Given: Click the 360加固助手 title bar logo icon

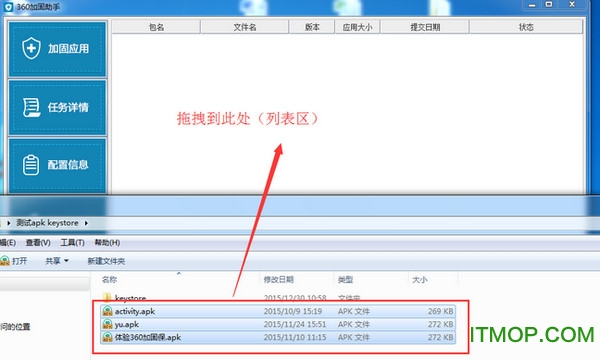Looking at the screenshot, I should [x=8, y=7].
